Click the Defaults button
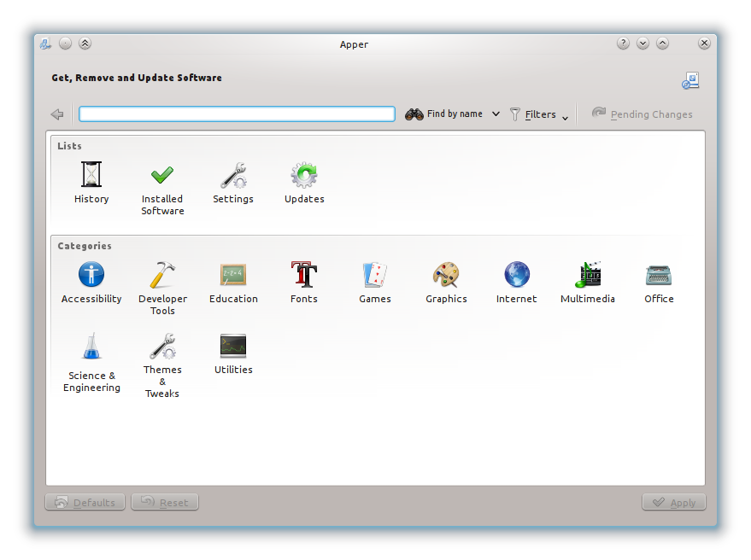Image resolution: width=751 pixels, height=560 pixels. coord(85,502)
